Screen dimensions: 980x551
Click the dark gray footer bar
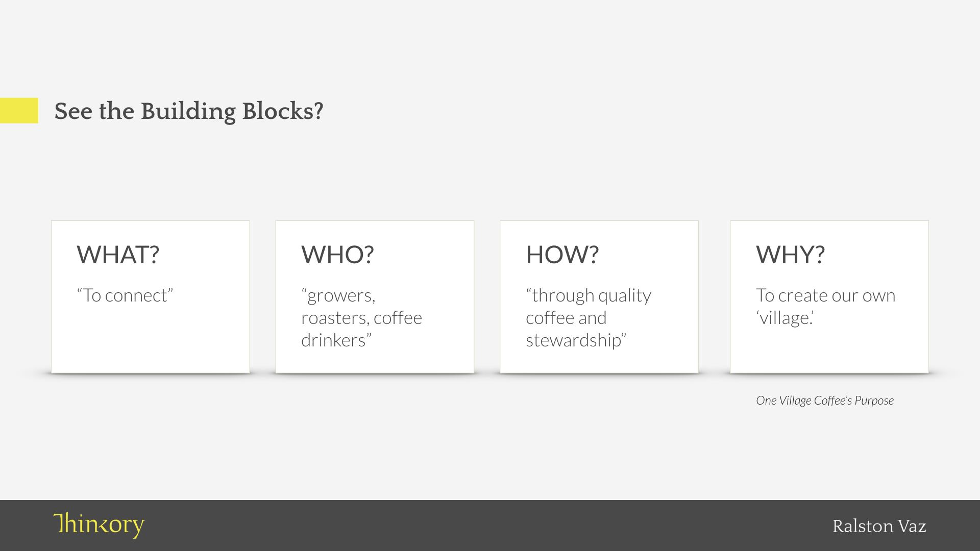[x=490, y=525]
